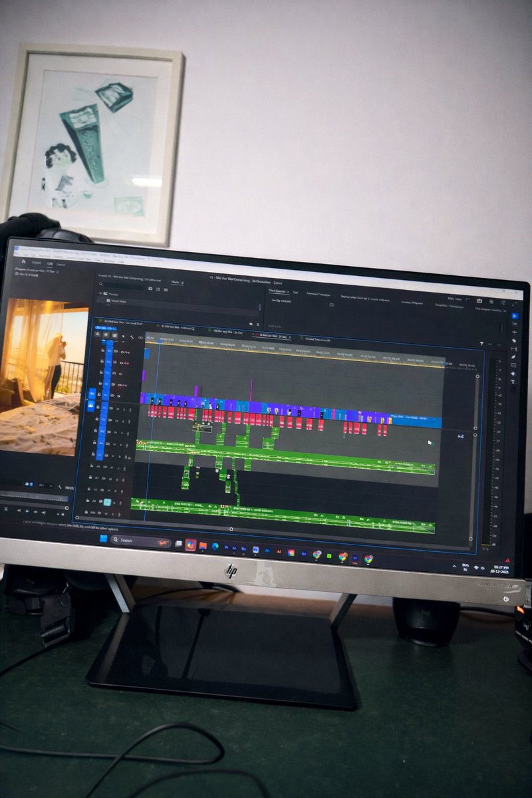
Task: Open the Effect Controls panel tab
Action: (x=277, y=291)
